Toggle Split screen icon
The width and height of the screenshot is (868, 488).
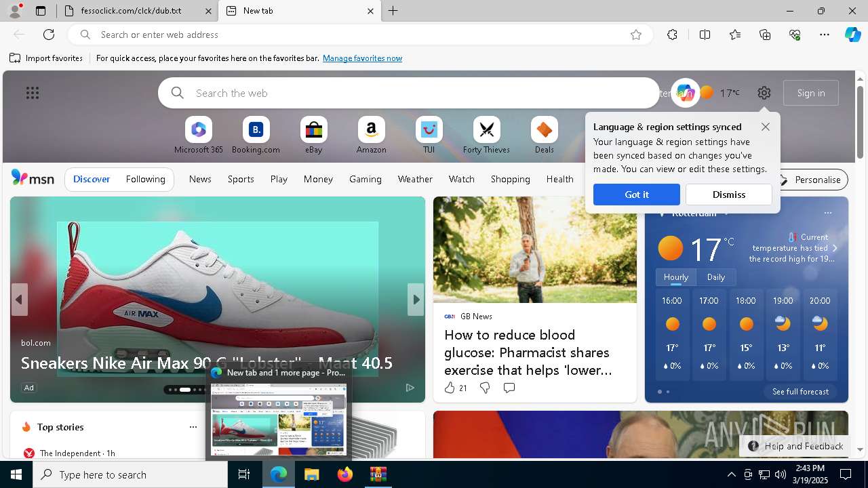[705, 35]
